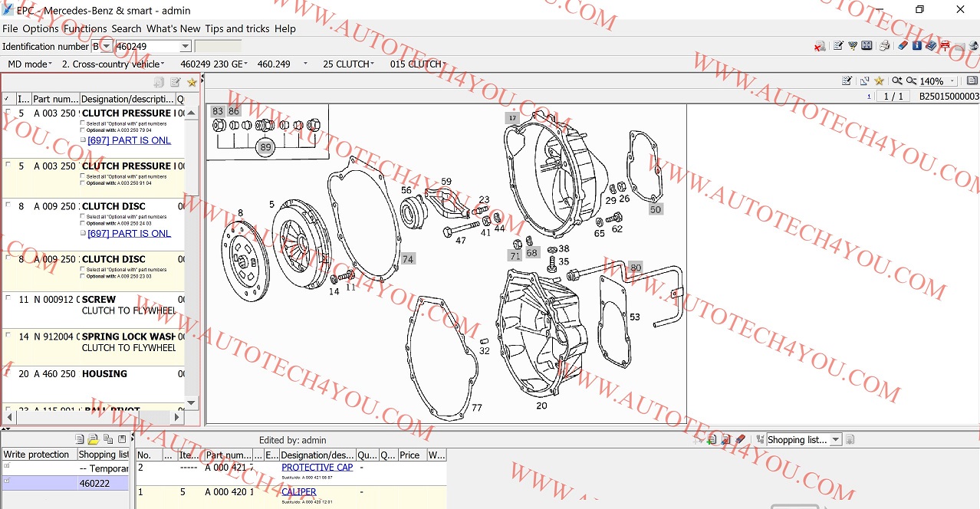Click the printer icon in the top toolbar
The width and height of the screenshot is (980, 509).
pos(884,46)
